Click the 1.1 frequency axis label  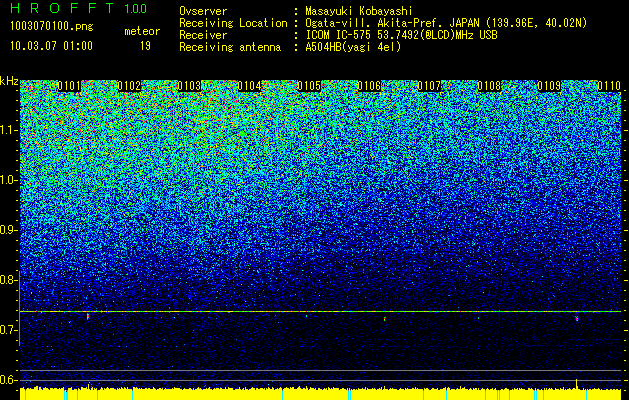tap(9, 130)
